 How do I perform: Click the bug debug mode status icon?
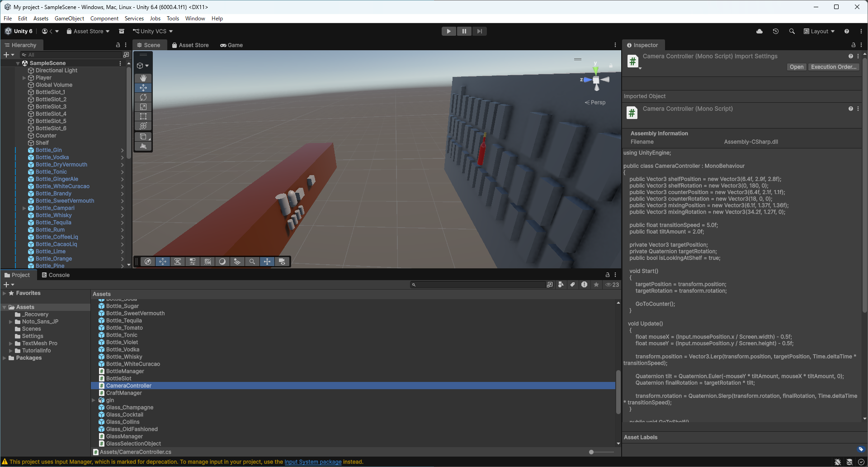click(x=838, y=462)
